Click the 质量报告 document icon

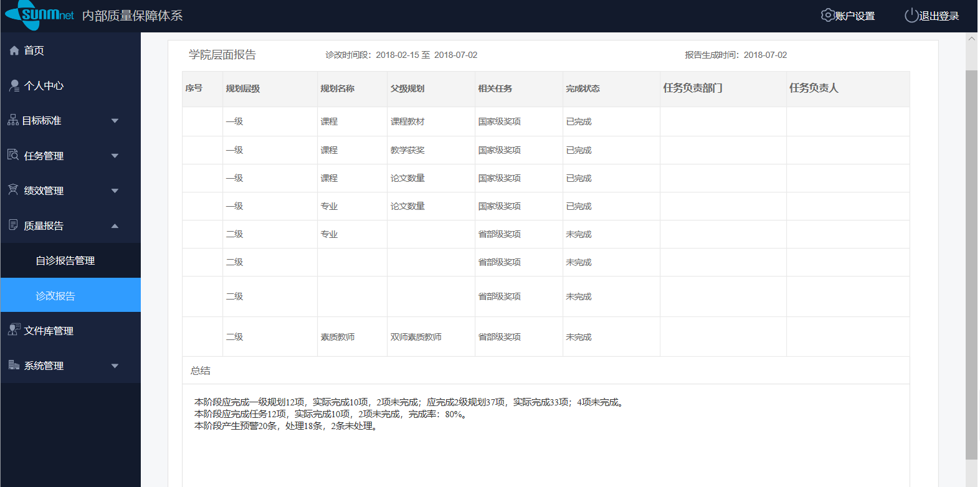[x=13, y=225]
